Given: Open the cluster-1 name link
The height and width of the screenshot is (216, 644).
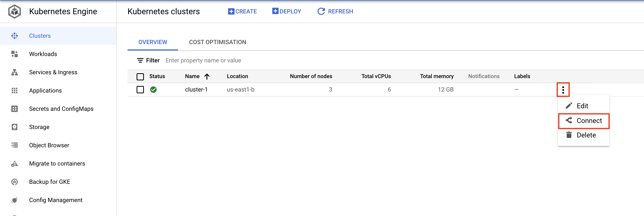Looking at the screenshot, I should (x=196, y=89).
